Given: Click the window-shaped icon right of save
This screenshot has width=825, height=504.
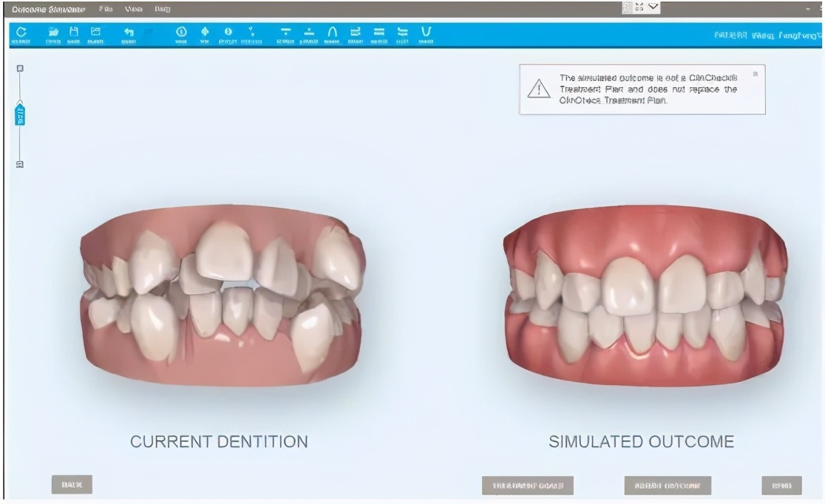Looking at the screenshot, I should click(95, 32).
